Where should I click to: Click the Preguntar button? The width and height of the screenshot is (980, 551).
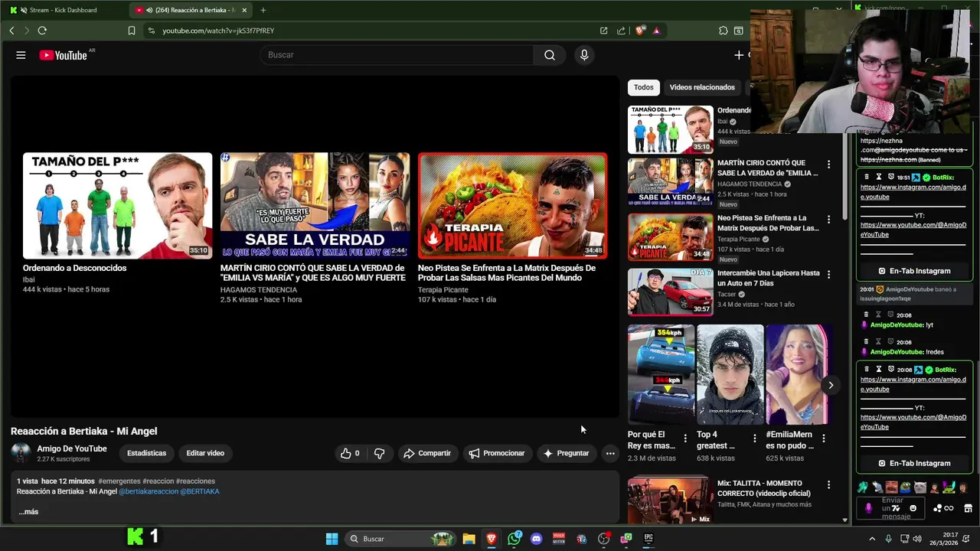[567, 453]
